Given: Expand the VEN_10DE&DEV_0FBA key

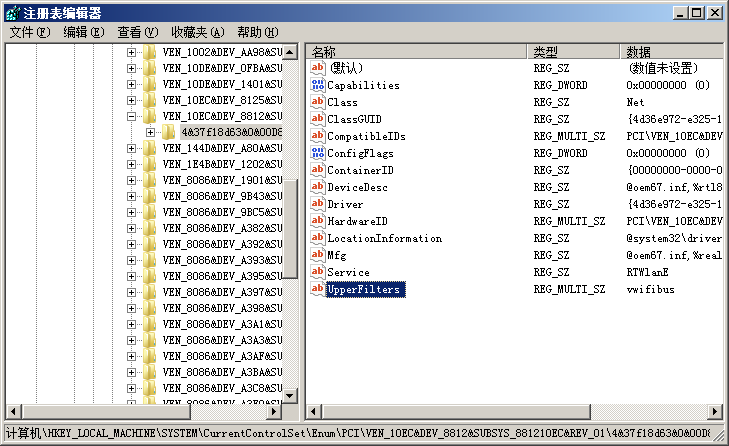Looking at the screenshot, I should pos(132,68).
